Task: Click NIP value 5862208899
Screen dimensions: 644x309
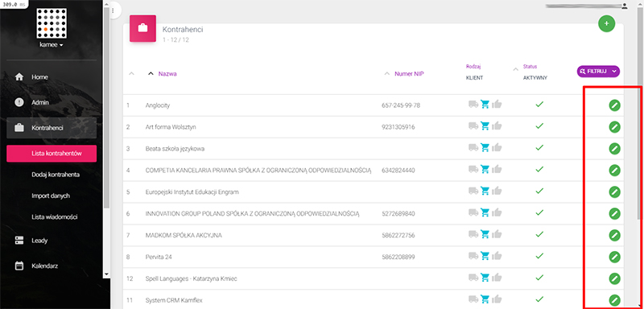Action: 398,257
